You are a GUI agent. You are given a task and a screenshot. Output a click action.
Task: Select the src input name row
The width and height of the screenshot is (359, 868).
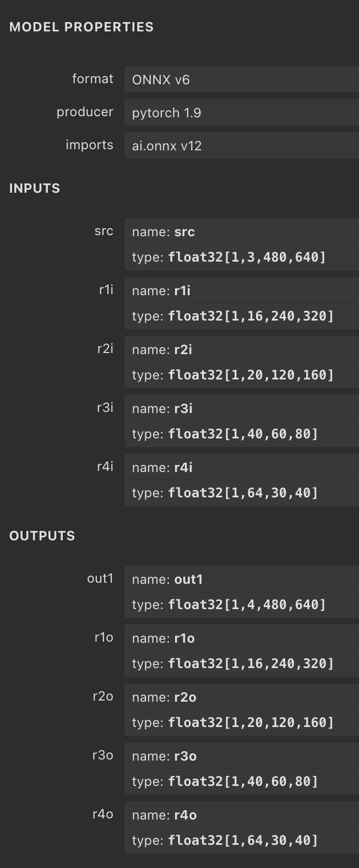242,231
